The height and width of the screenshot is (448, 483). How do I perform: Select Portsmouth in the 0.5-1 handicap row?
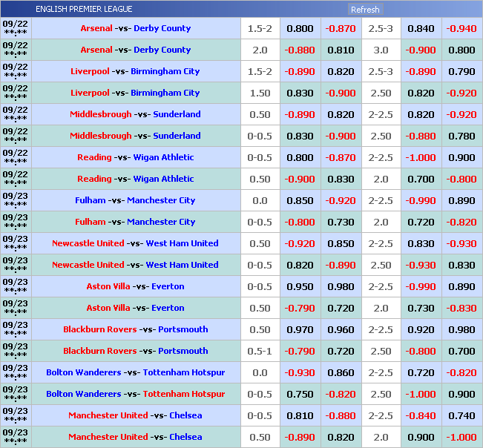tap(183, 351)
